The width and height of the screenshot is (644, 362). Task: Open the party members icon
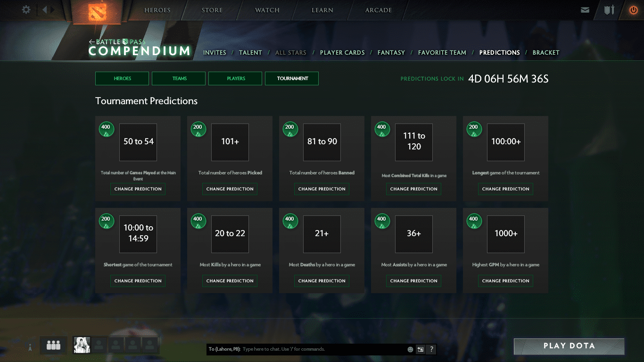[53, 346]
